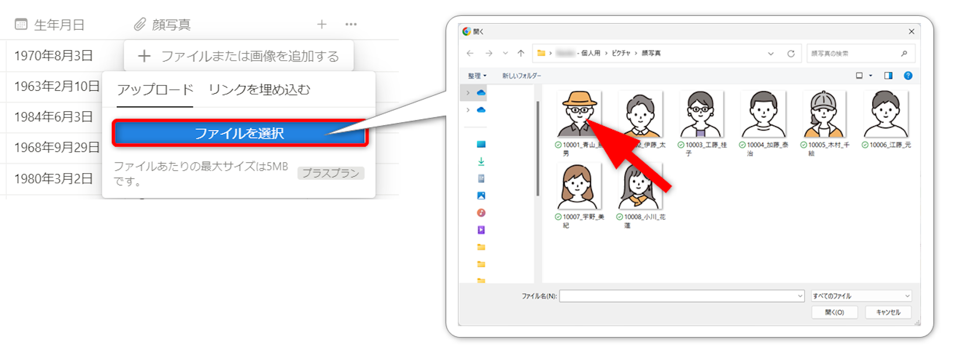Switch to the リンクを埋め込む tab
980x345 pixels.
(x=259, y=90)
